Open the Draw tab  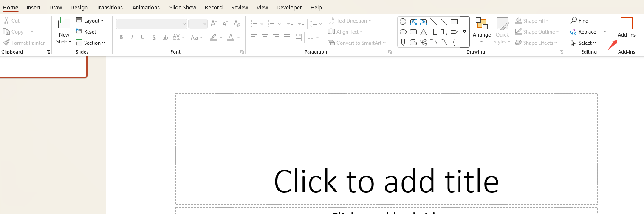pos(55,7)
